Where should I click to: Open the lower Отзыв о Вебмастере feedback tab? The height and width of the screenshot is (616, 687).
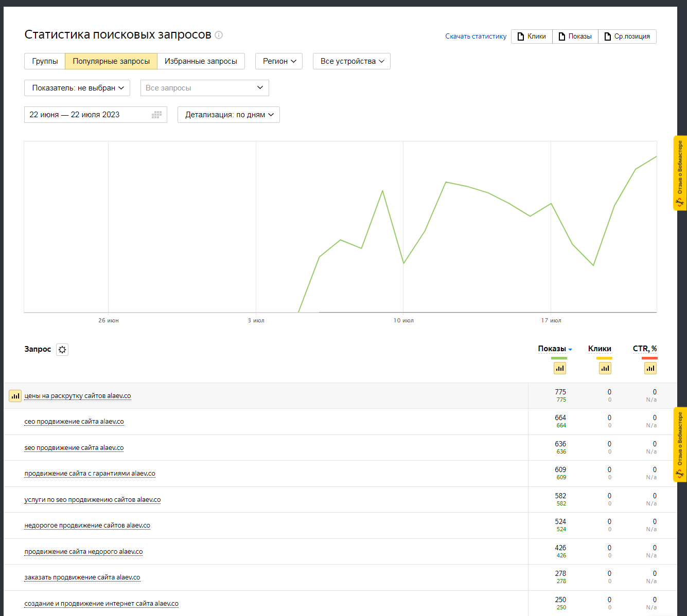[680, 445]
